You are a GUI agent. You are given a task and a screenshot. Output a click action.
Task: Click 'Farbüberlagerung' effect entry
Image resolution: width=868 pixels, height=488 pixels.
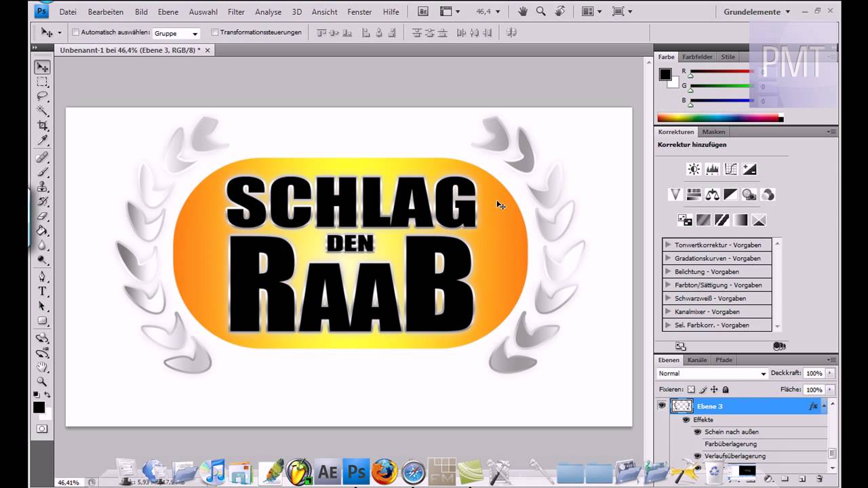(730, 444)
